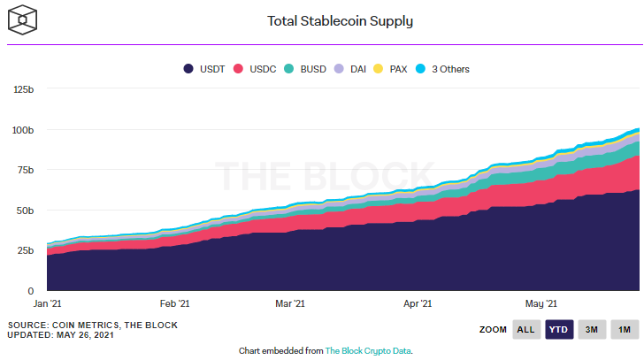Click the teal BUSD legend dot
This screenshot has width=644, height=360.
(x=290, y=69)
